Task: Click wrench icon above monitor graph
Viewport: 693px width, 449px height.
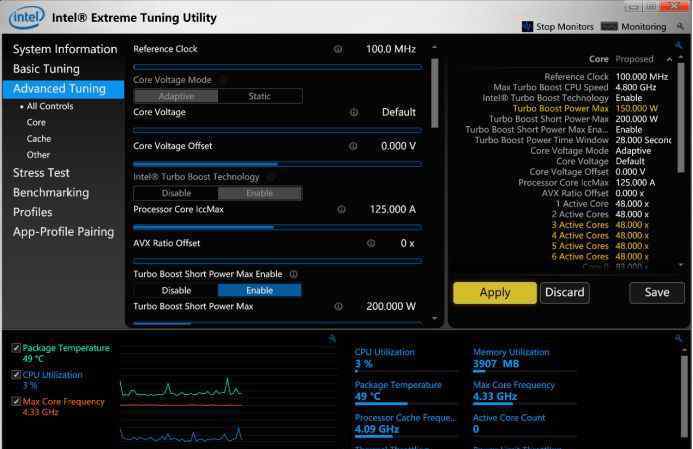Action: (332, 339)
